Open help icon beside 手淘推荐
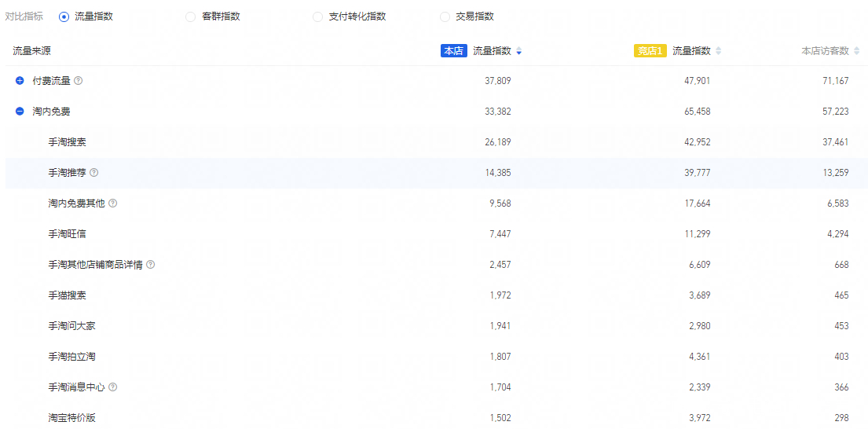The image size is (868, 429). click(94, 173)
